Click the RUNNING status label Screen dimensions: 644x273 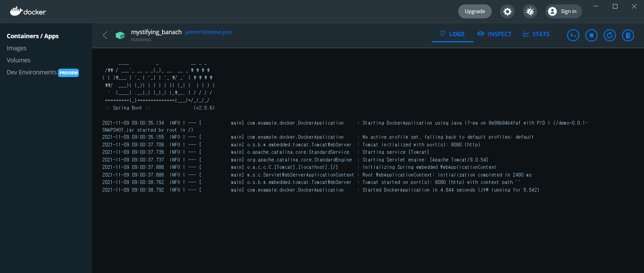(x=141, y=40)
